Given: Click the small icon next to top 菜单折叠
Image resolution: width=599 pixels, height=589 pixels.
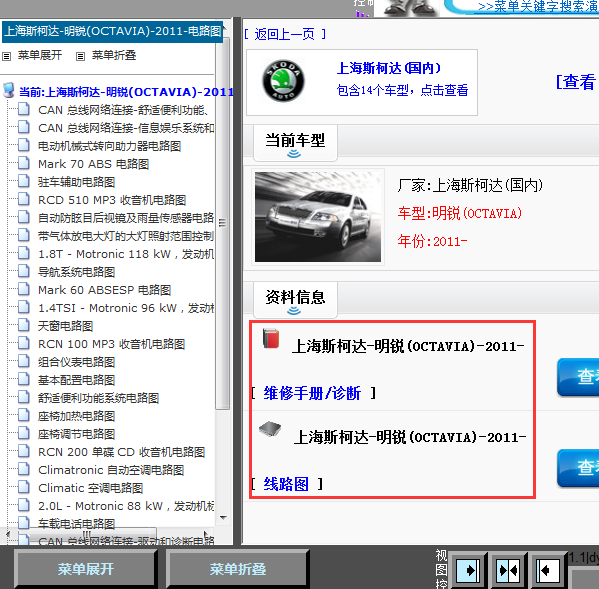Looking at the screenshot, I should tap(80, 57).
